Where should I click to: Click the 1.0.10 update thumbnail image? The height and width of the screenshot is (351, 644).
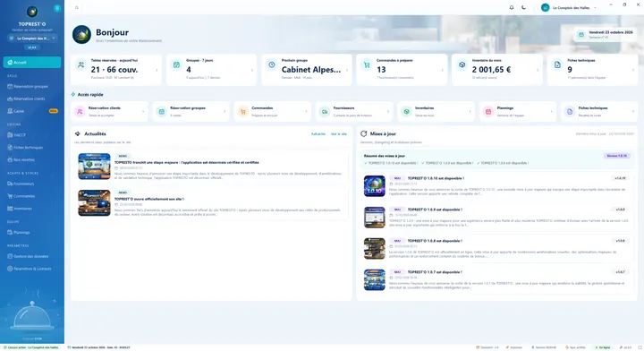coord(375,186)
